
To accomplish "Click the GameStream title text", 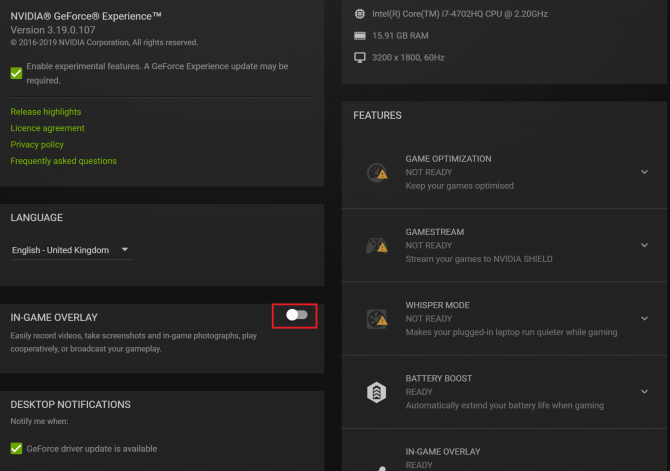I will pos(435,232).
